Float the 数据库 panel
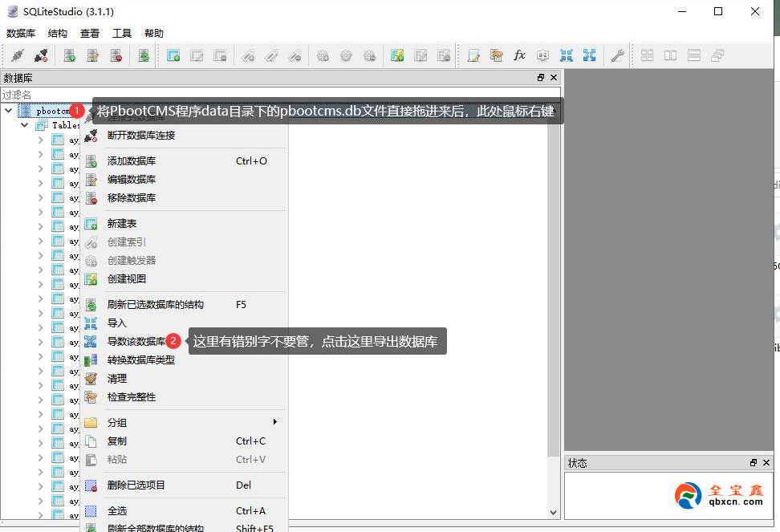Image resolution: width=780 pixels, height=532 pixels. [541, 78]
